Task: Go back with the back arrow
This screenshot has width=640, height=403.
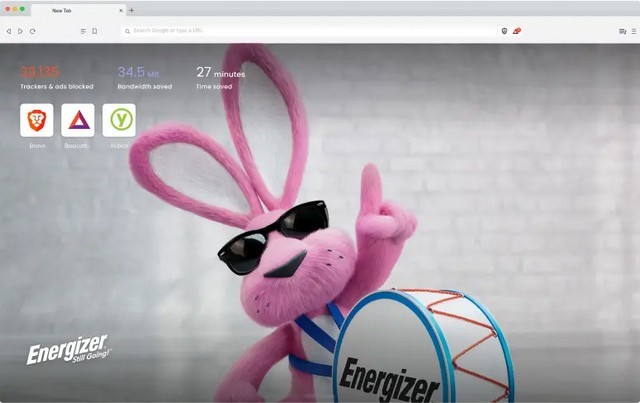Action: (9, 31)
